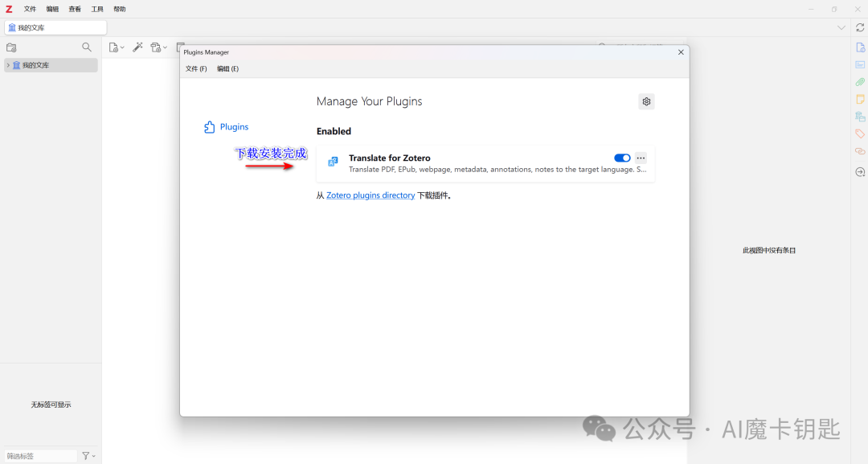Open the Translate for Zotero more options
868x464 pixels.
641,158
